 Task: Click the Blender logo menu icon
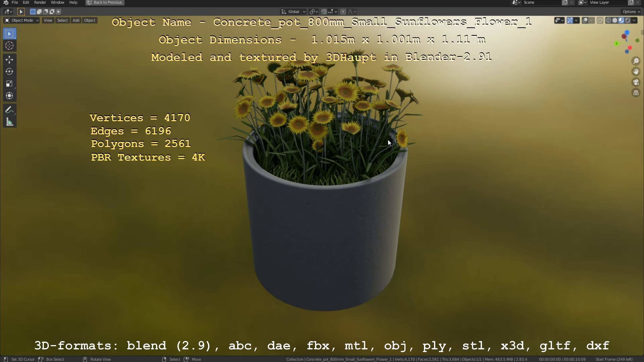pyautogui.click(x=6, y=2)
